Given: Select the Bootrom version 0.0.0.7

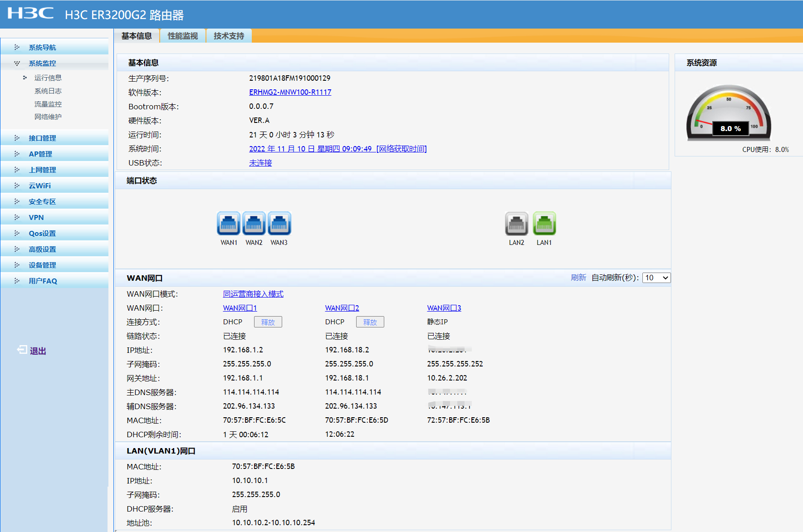Looking at the screenshot, I should click(x=261, y=106).
